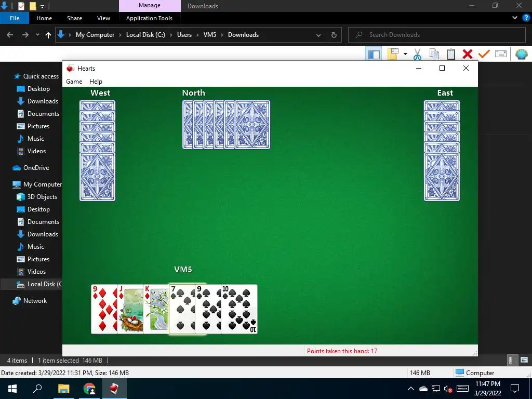Click the Explorer Back arrow
Screen dimensions: 532x399
coord(10,35)
